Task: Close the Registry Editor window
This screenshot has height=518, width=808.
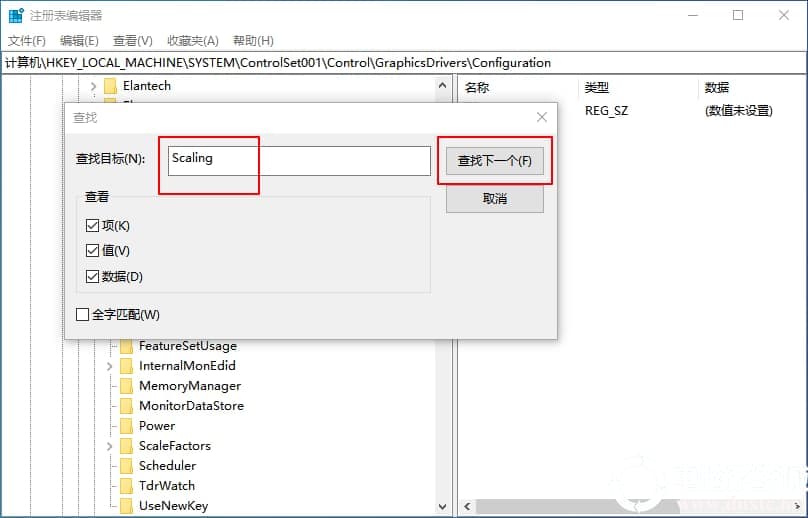Action: coord(784,15)
